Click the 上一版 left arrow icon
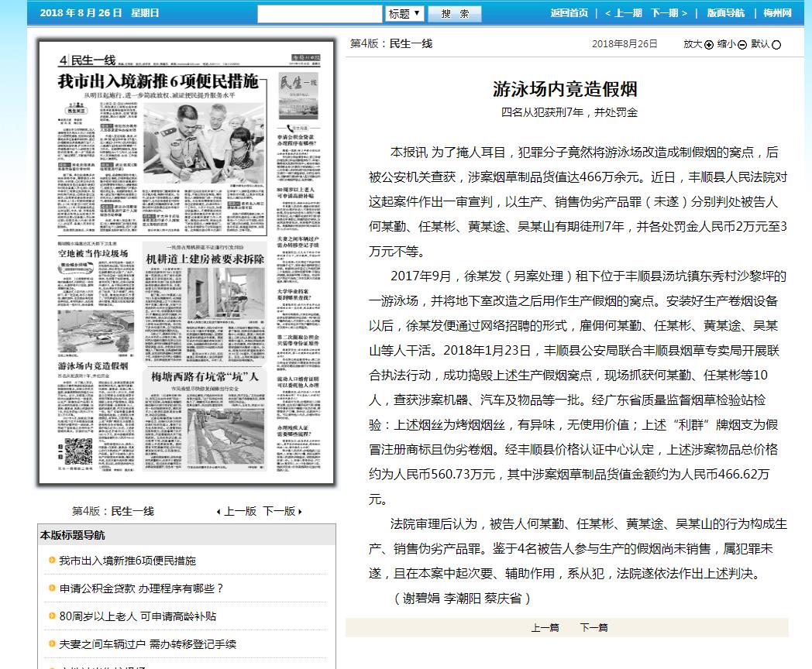Viewport: 812px width, 669px height. coord(218,512)
